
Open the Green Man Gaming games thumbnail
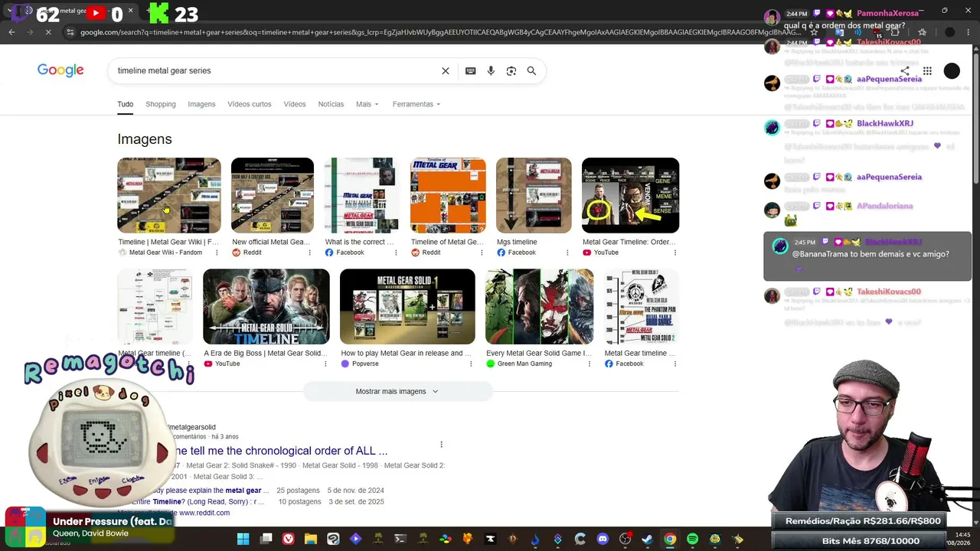pyautogui.click(x=539, y=306)
